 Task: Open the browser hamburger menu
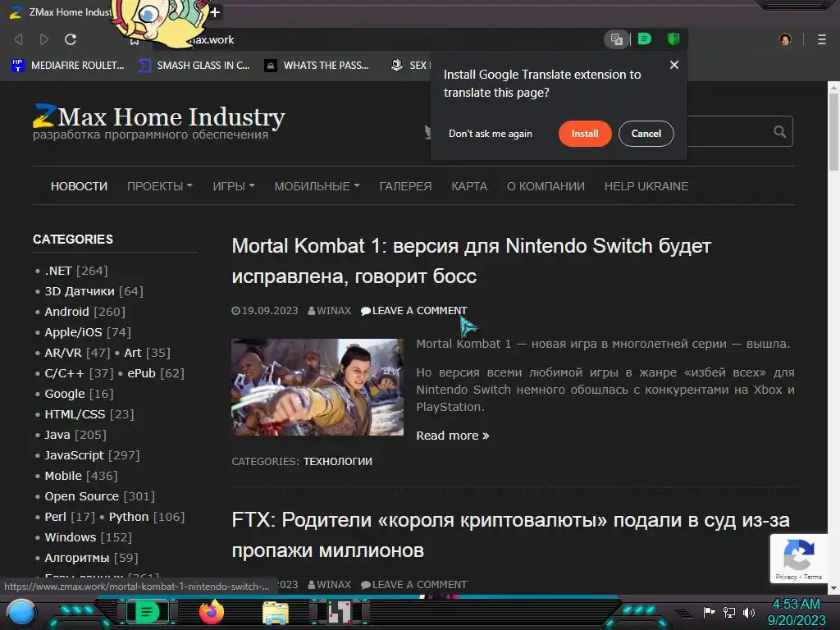pyautogui.click(x=822, y=39)
